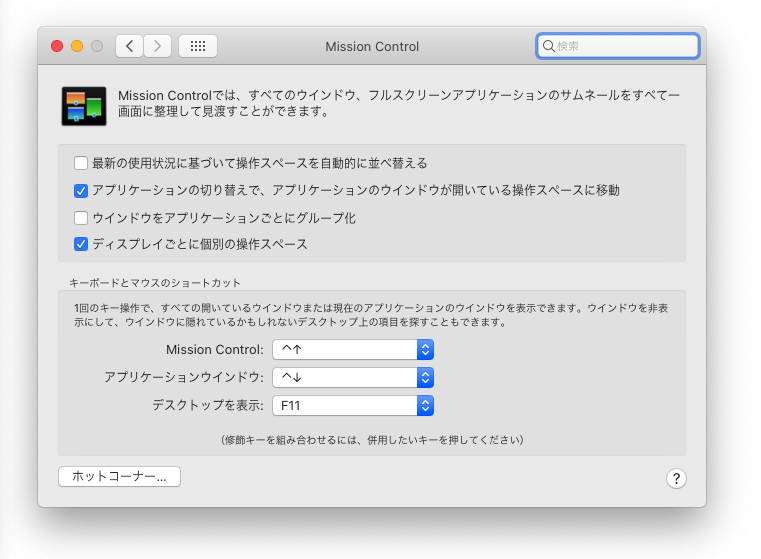Expand the アプリケーションウインドウ shortcut dropdown
This screenshot has width=761, height=559.
pyautogui.click(x=353, y=377)
